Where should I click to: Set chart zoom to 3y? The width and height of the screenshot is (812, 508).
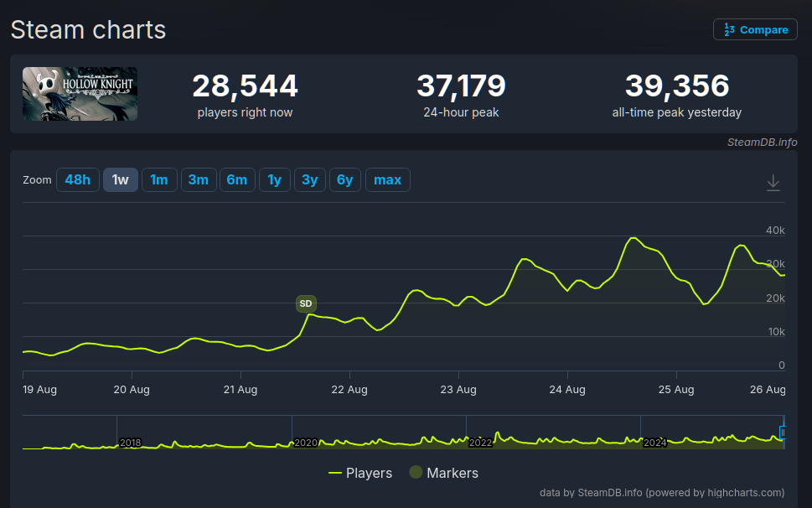pyautogui.click(x=310, y=179)
